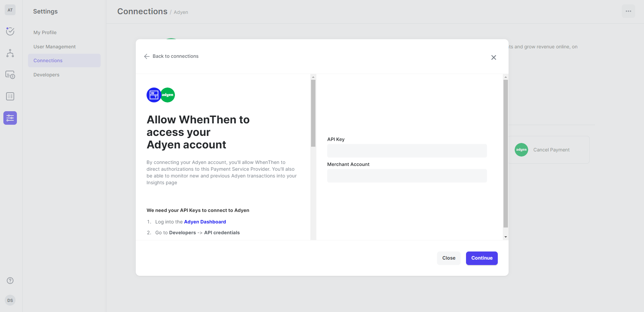Click the Adyen icon on the Cancel Payment card
This screenshot has height=312, width=644.
click(x=521, y=150)
